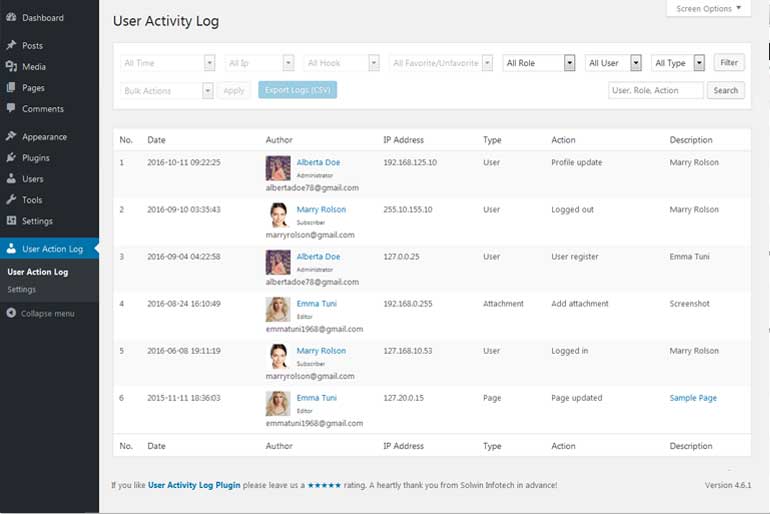Image resolution: width=770 pixels, height=514 pixels.
Task: Click the Media library icon
Action: (x=11, y=66)
